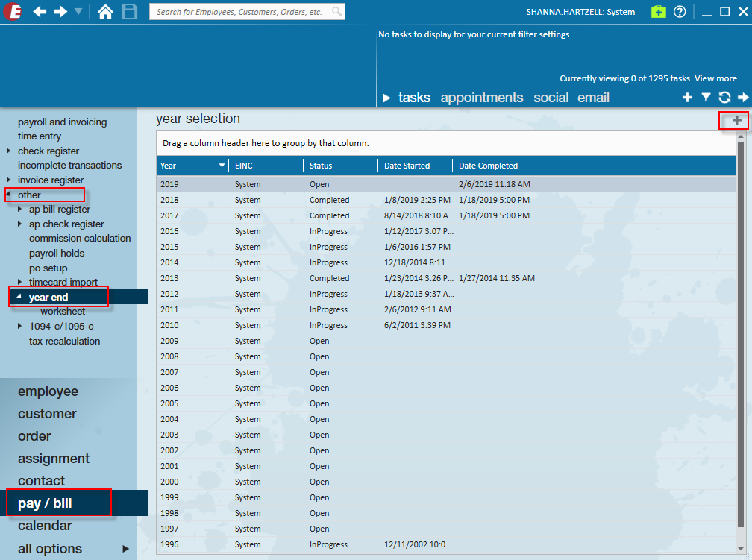The height and width of the screenshot is (560, 752).
Task: Expand the ap bill register node
Action: tap(19, 209)
